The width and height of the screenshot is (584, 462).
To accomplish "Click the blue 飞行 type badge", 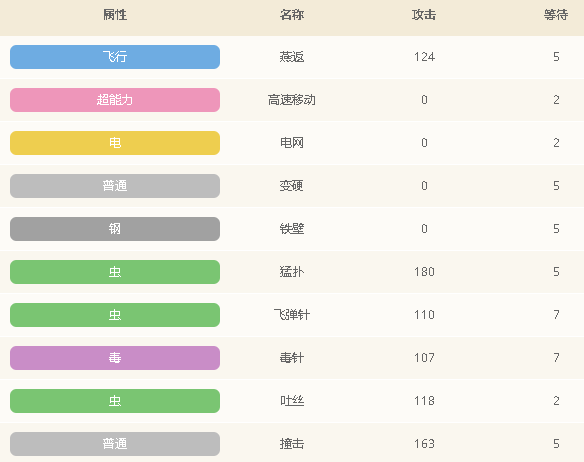I will pyautogui.click(x=115, y=57).
